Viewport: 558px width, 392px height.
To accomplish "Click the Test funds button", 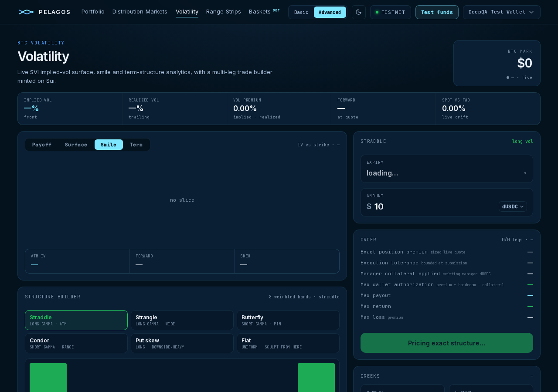I will pyautogui.click(x=437, y=12).
